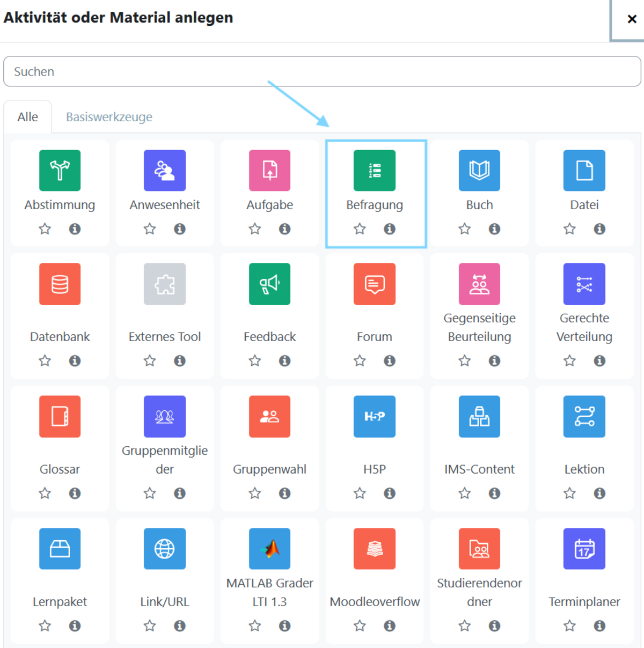Add a Forum activity via its icon
644x648 pixels.
point(374,284)
